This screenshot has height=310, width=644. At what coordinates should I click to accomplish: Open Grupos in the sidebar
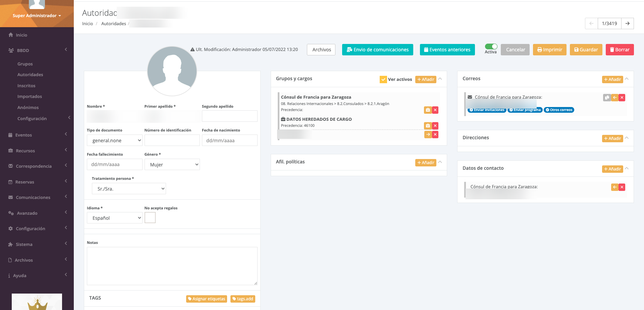(x=25, y=64)
